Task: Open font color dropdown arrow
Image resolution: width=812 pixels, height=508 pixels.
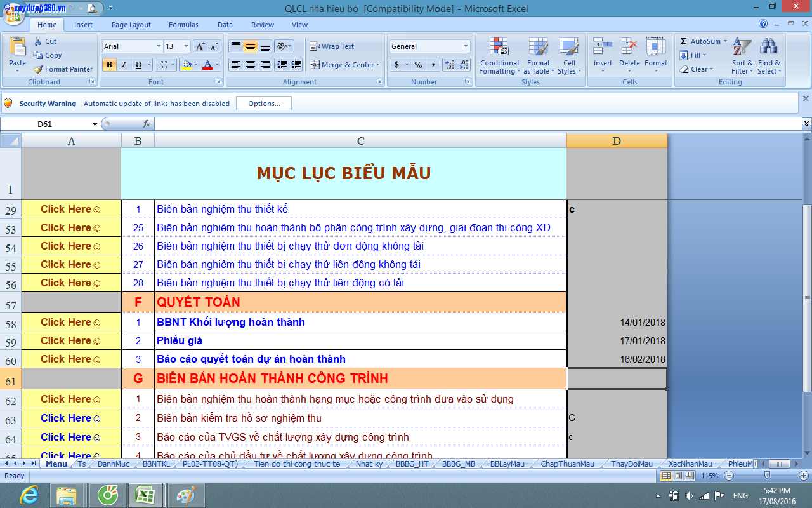Action: [x=217, y=65]
